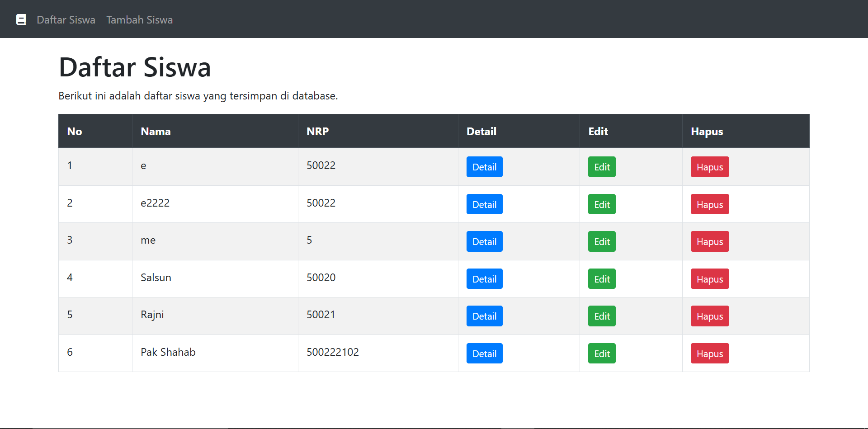868x429 pixels.
Task: View Detail for student e
Action: pyautogui.click(x=484, y=167)
